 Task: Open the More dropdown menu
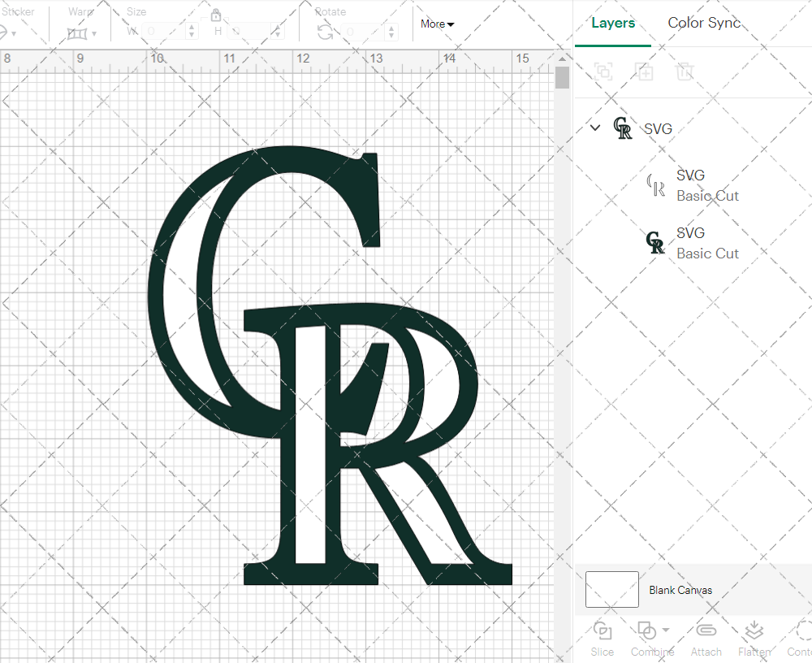coord(437,24)
